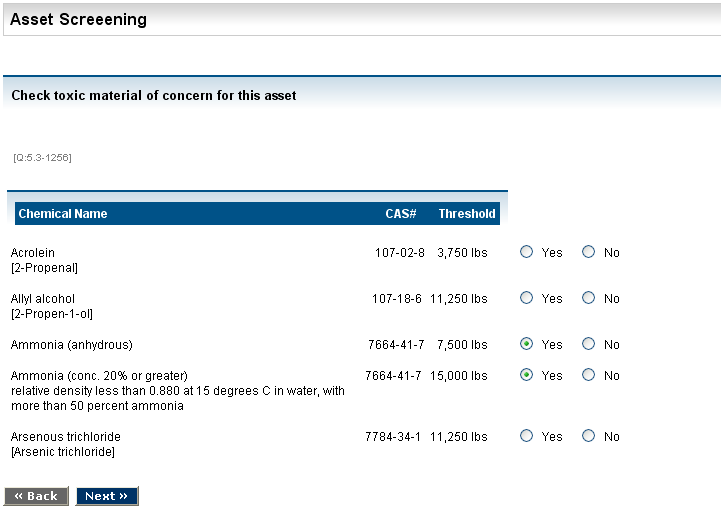This screenshot has width=721, height=519.
Task: Proceed with the Next button
Action: point(106,496)
